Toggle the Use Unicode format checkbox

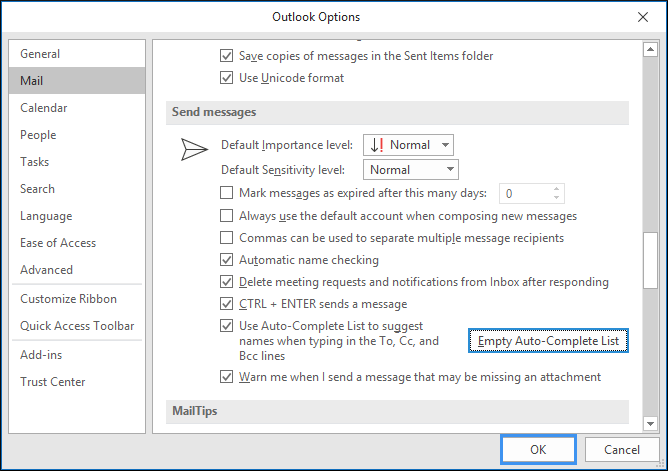tap(226, 78)
